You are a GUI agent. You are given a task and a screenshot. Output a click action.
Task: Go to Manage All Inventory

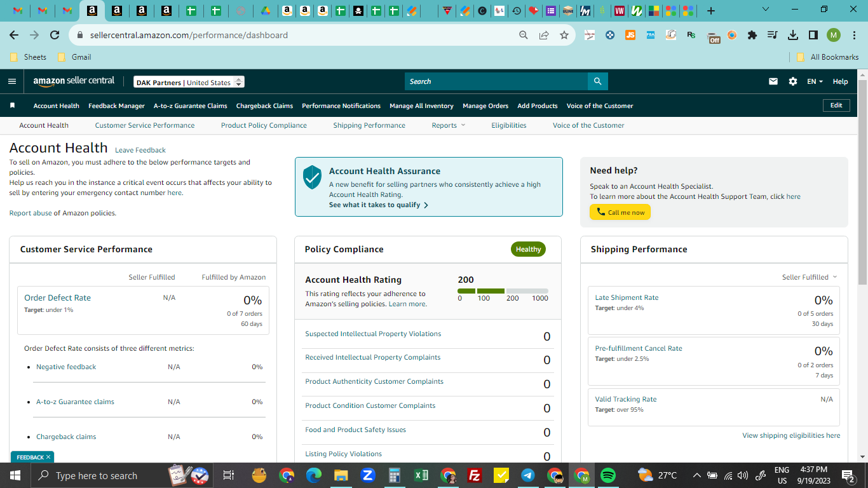[421, 105]
